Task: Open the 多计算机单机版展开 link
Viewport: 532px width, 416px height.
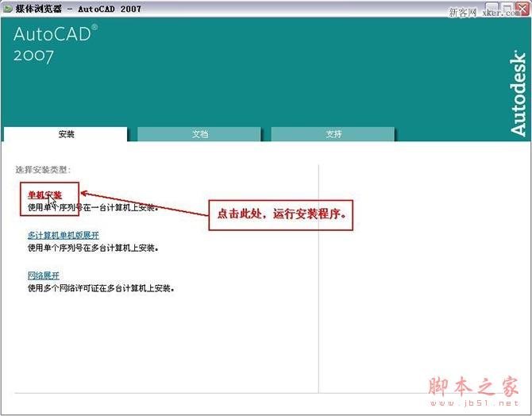Action: point(64,235)
